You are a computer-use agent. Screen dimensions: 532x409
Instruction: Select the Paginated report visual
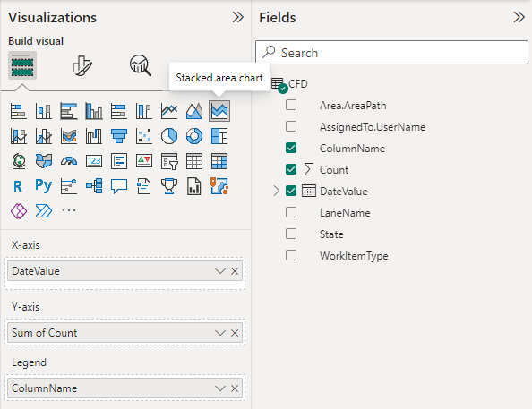click(x=194, y=186)
